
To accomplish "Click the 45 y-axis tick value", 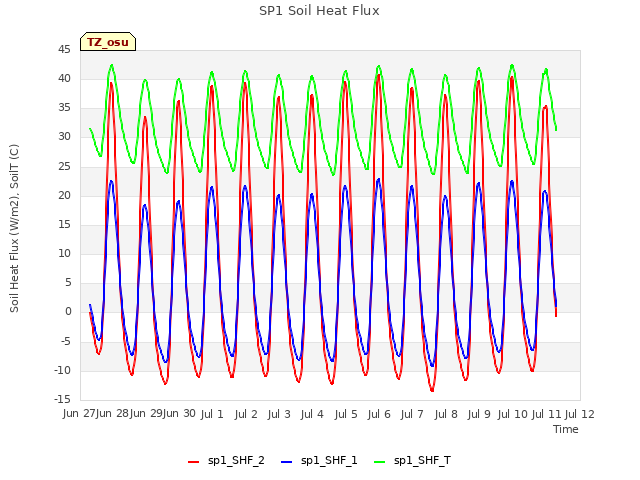I will [x=64, y=50].
